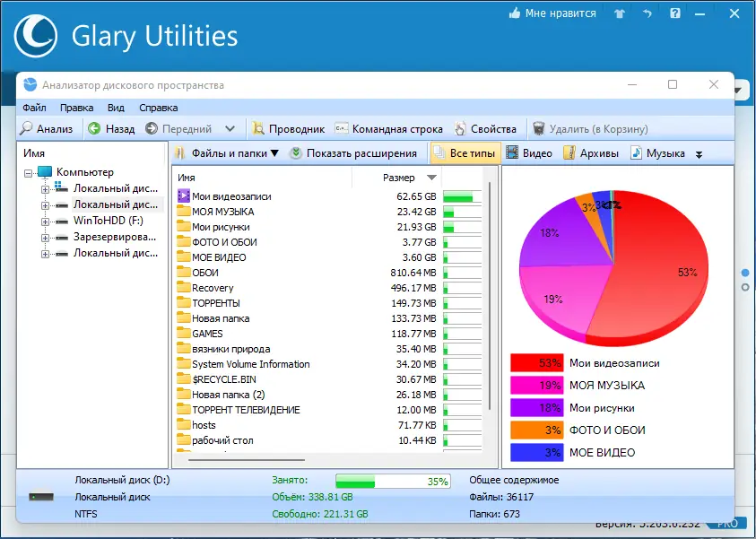The height and width of the screenshot is (539, 756).
Task: Click the GAMES folder icon
Action: [x=184, y=333]
